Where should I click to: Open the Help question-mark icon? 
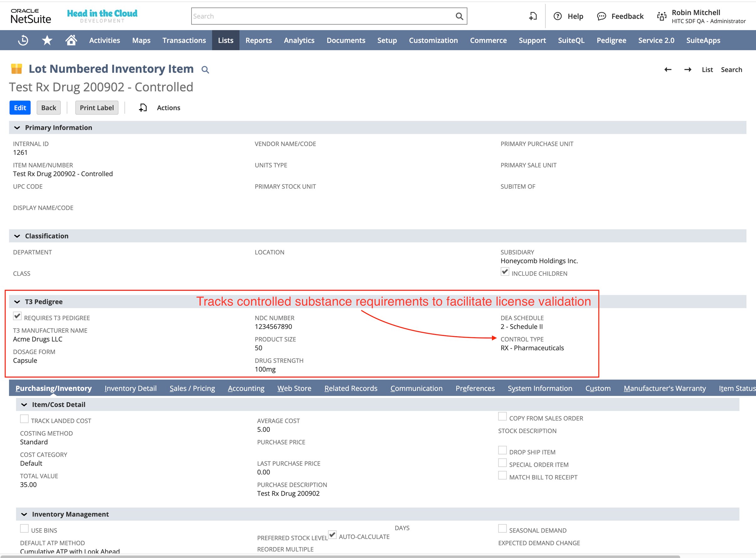(x=558, y=16)
